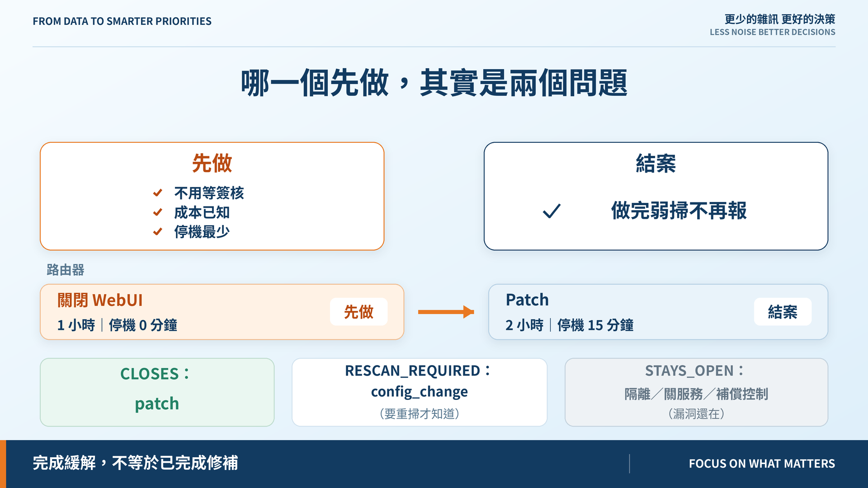Click the 結案 badge in the Patch card
This screenshot has height=488, width=868.
click(x=783, y=312)
